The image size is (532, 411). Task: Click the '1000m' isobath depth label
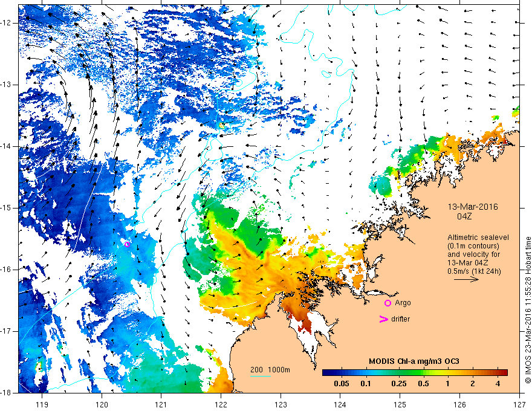(x=279, y=370)
